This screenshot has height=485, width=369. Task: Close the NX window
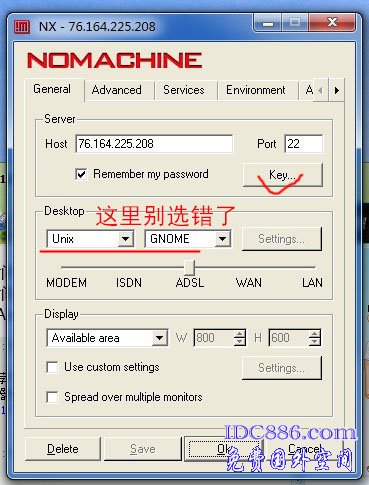click(x=332, y=22)
